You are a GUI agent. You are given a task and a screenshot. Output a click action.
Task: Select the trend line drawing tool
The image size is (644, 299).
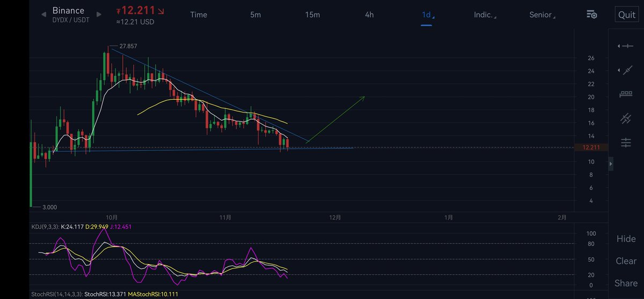pyautogui.click(x=626, y=70)
